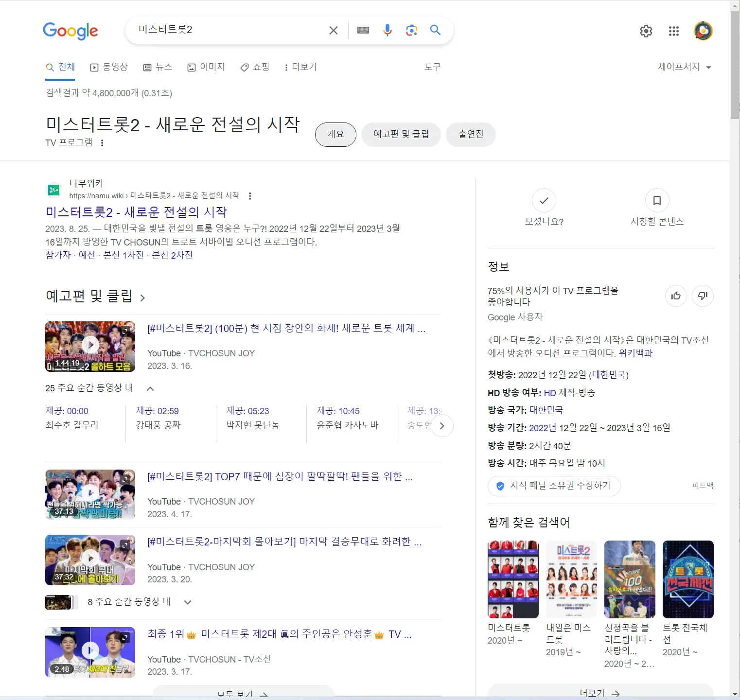Open the settings gear icon
Viewport: 740px width, 700px height.
[x=646, y=31]
